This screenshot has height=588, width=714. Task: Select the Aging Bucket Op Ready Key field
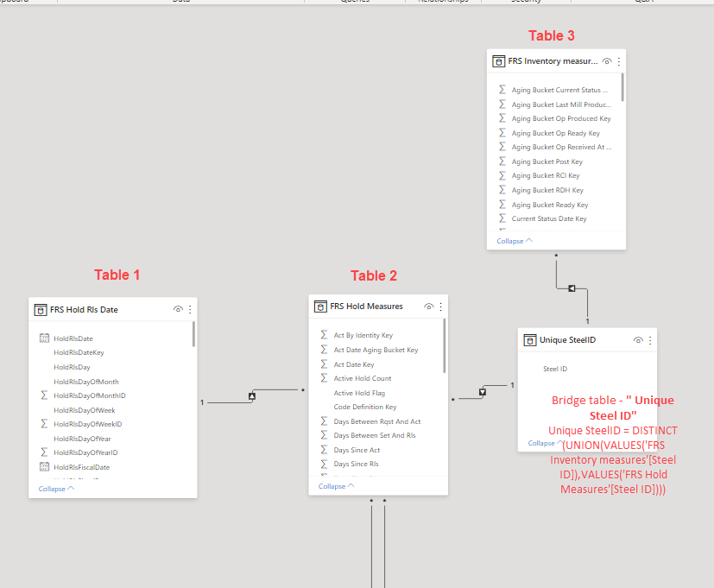coord(555,133)
